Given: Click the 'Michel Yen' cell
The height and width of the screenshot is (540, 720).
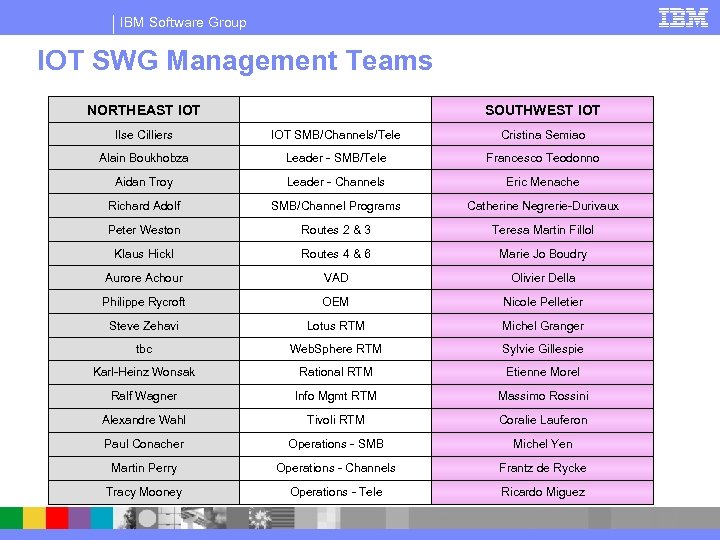Looking at the screenshot, I should coord(542,444).
